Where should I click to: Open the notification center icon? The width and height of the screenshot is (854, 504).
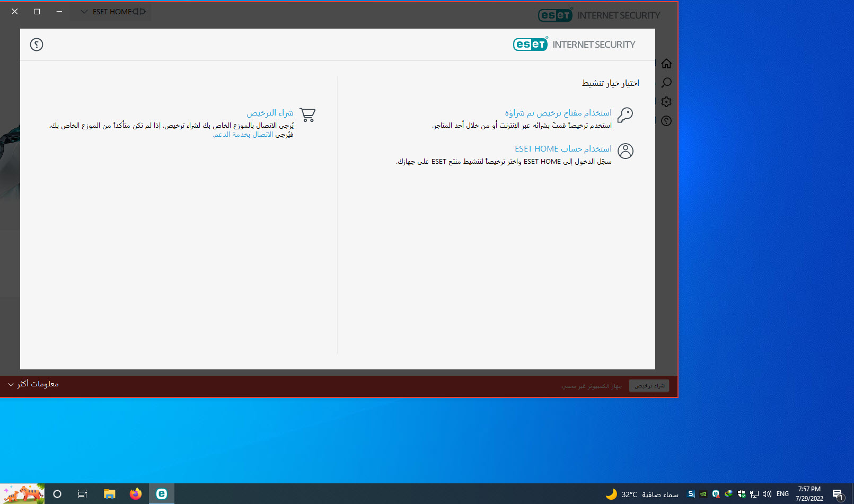838,494
